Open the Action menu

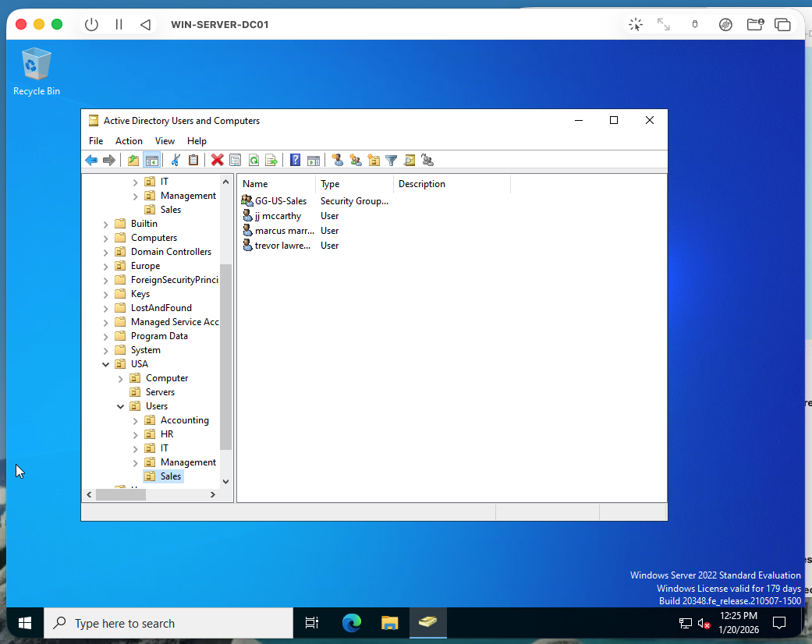coord(129,141)
